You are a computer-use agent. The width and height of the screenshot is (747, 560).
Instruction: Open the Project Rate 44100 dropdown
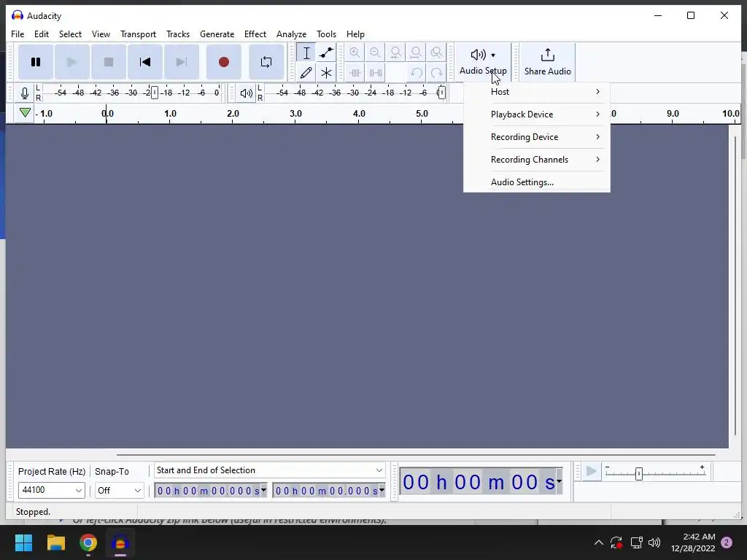click(x=52, y=490)
